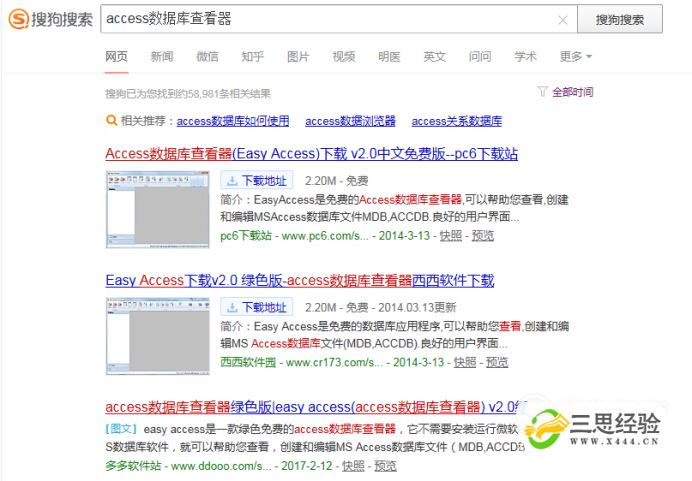
Task: Click the [图文] tag in ddooo result
Action: click(x=121, y=428)
